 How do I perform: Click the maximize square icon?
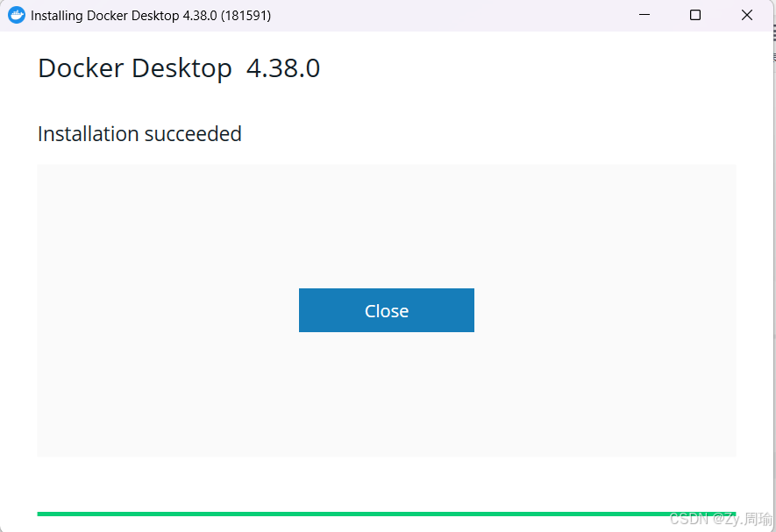tap(695, 15)
